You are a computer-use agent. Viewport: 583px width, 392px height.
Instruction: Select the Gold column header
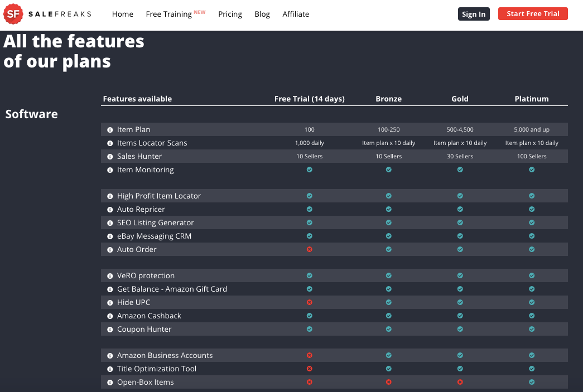pos(460,99)
